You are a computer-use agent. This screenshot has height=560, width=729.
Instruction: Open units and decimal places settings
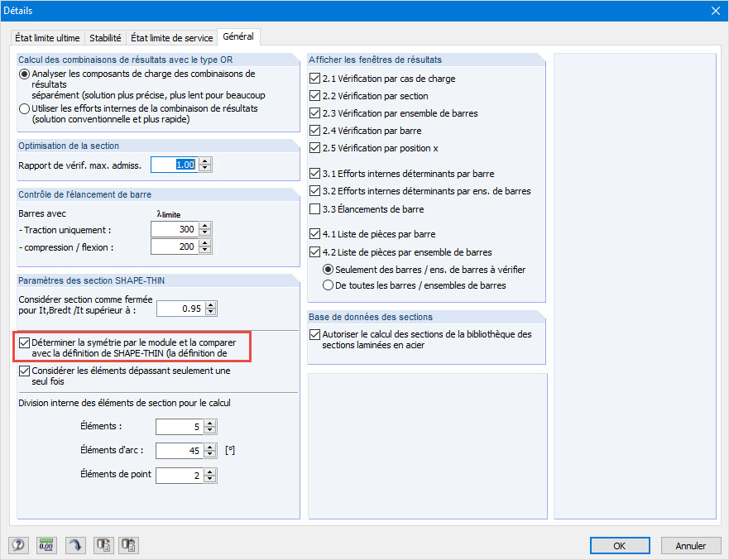pyautogui.click(x=46, y=544)
